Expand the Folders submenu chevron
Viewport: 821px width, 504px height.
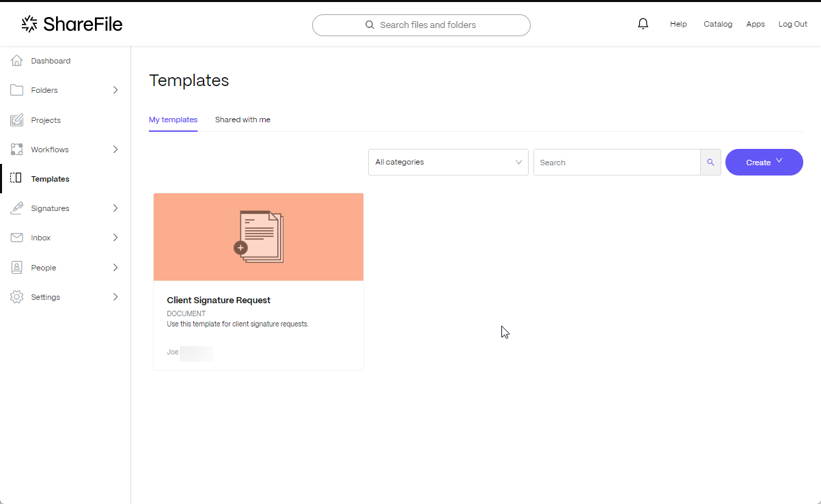(x=115, y=90)
